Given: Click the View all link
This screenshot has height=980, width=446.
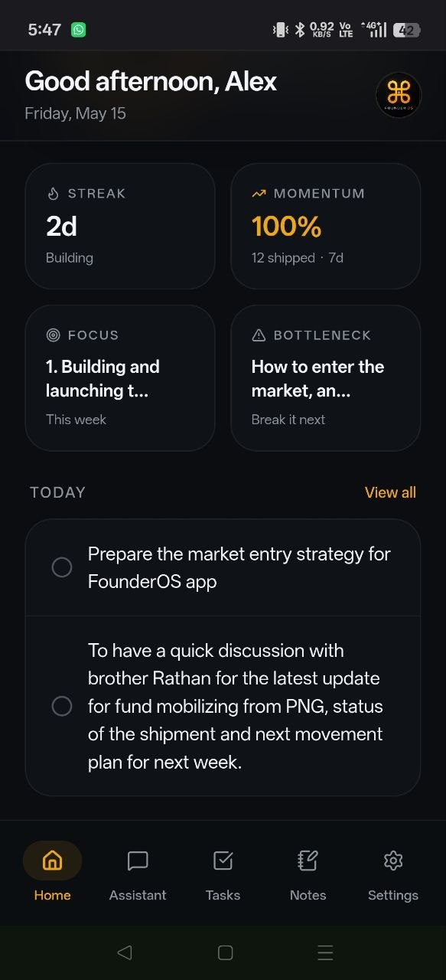Looking at the screenshot, I should coord(390,492).
